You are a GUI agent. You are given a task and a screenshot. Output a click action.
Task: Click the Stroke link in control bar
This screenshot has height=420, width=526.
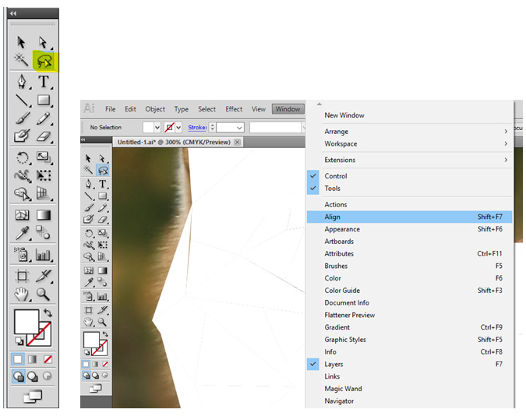coord(197,127)
